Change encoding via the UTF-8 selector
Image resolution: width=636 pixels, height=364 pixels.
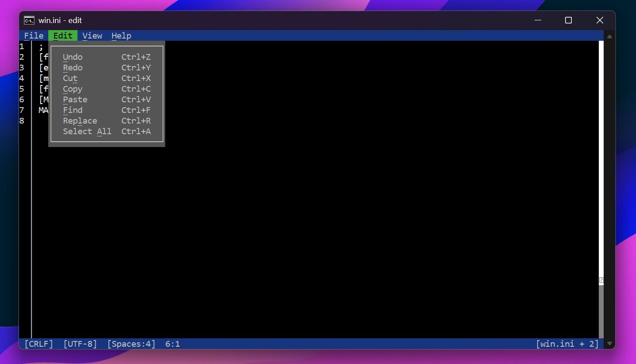pos(80,344)
